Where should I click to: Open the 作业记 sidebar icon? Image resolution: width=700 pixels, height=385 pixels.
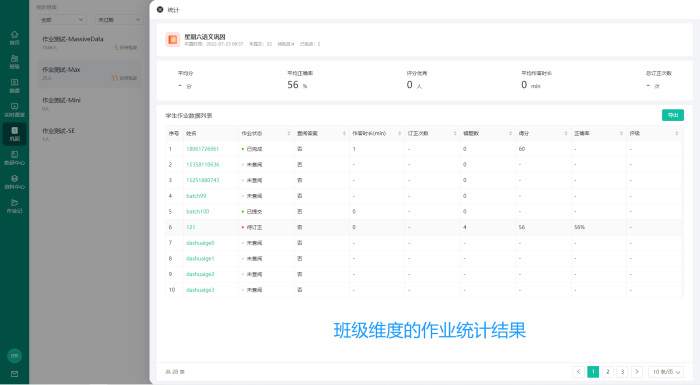pyautogui.click(x=14, y=206)
